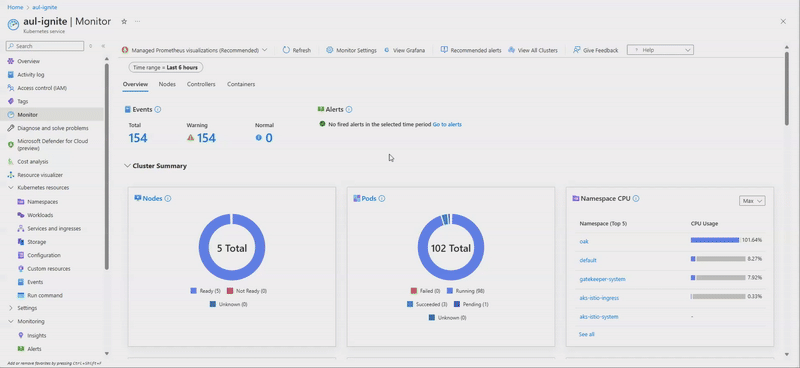This screenshot has width=800, height=368.
Task: Open Insights under Monitoring
Action: [37, 335]
